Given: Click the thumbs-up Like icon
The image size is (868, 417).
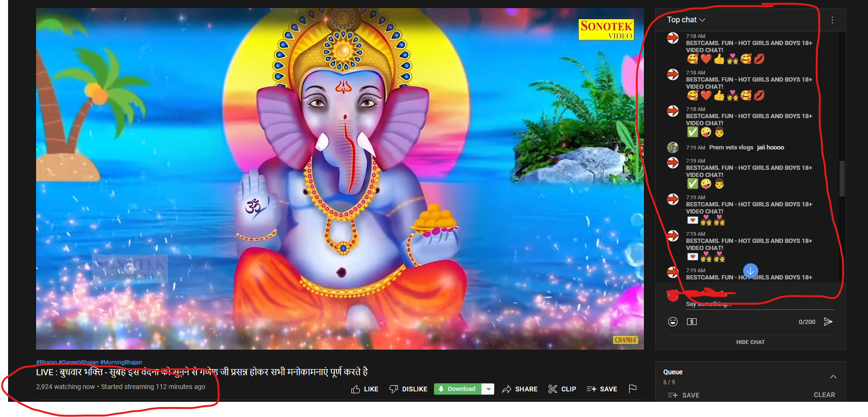Looking at the screenshot, I should [x=356, y=389].
